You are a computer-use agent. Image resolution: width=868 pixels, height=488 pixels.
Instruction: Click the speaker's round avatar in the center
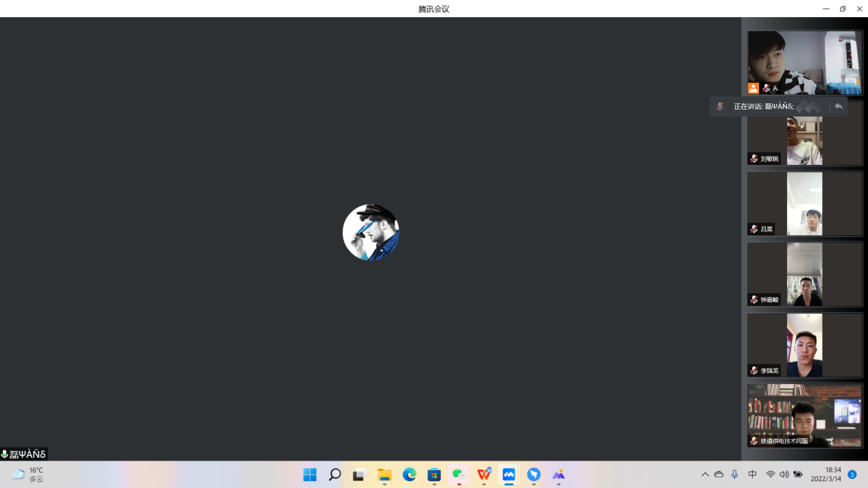tap(371, 232)
